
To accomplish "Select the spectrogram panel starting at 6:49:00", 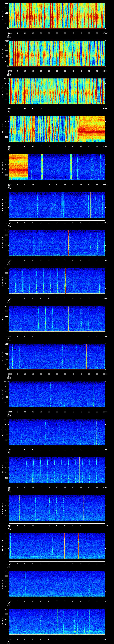I will 57,129.
